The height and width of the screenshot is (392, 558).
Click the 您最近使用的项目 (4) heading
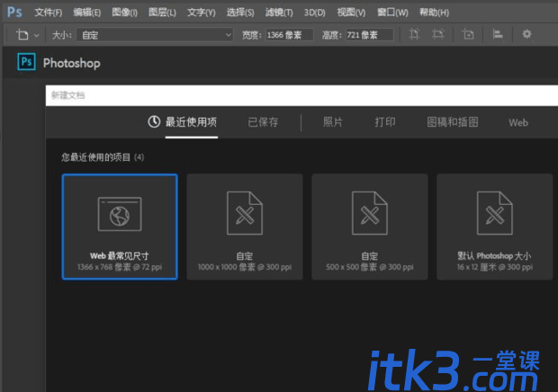[103, 157]
